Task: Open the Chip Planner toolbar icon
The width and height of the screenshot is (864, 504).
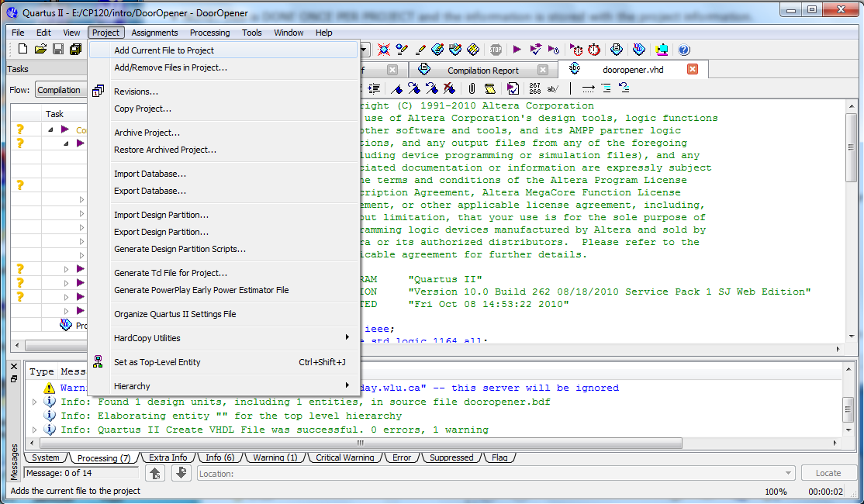Action: (473, 50)
